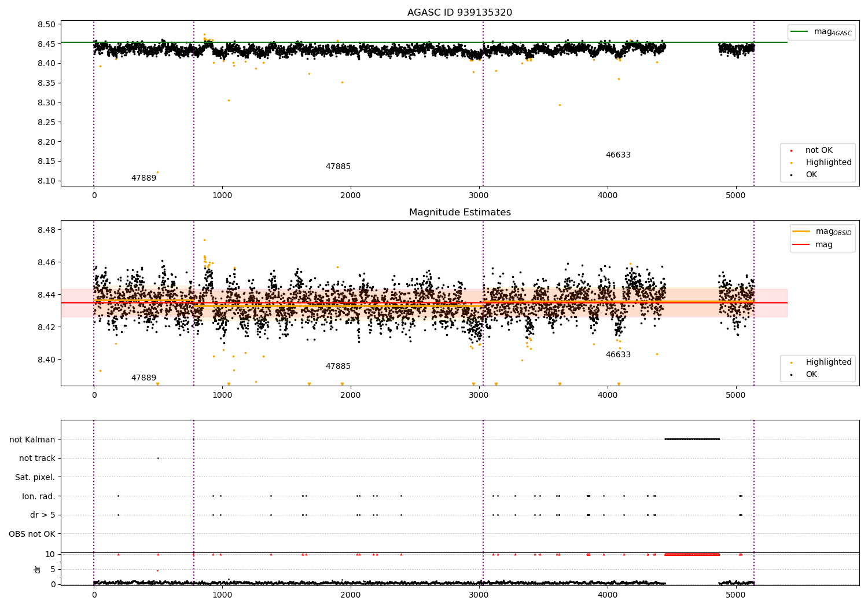This screenshot has width=868, height=608.
Task: Click OBSID label 46633 in the top plot
Action: [618, 155]
